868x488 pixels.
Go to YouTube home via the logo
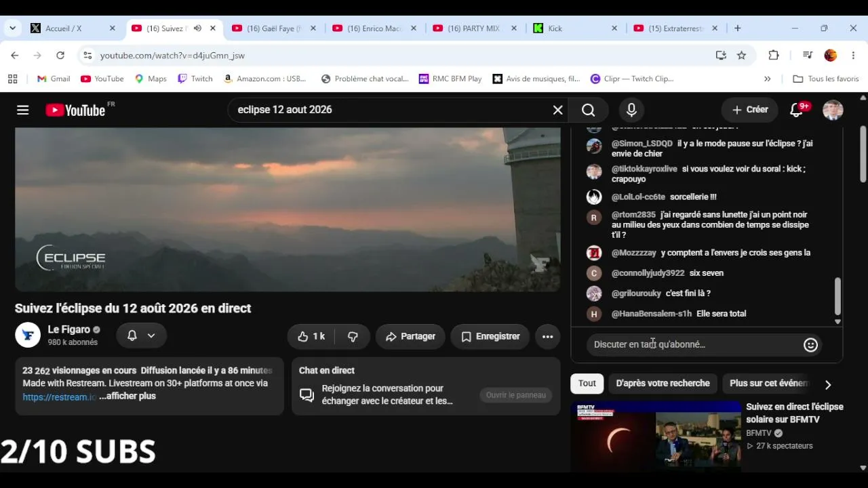point(75,110)
